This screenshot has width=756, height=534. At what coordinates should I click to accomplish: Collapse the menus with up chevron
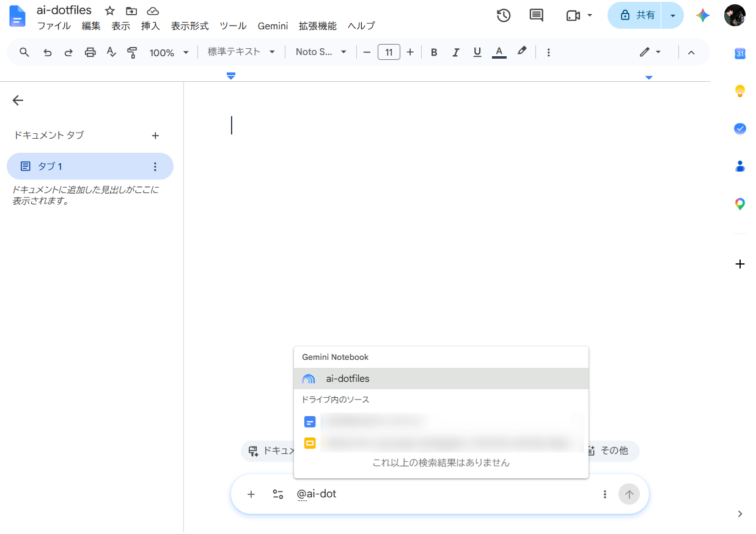[691, 53]
